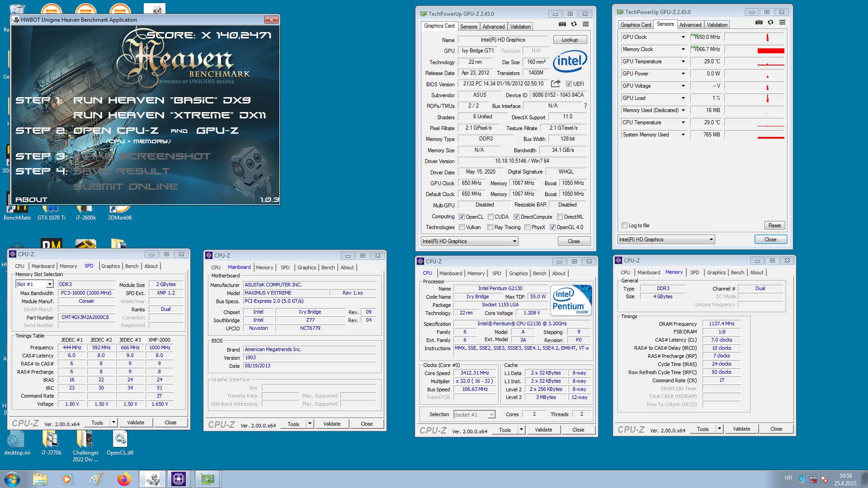The width and height of the screenshot is (868, 488).
Task: Open the desktop.ini file icon
Action: (17, 443)
